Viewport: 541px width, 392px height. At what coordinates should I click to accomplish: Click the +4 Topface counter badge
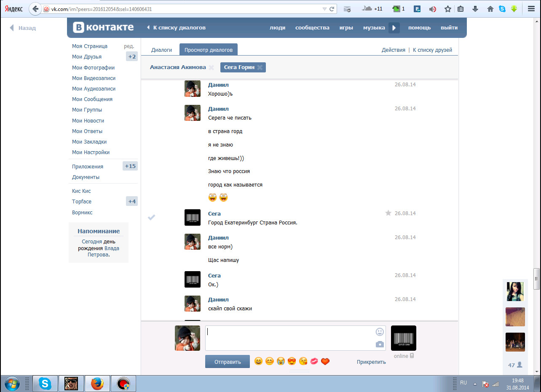coord(132,201)
